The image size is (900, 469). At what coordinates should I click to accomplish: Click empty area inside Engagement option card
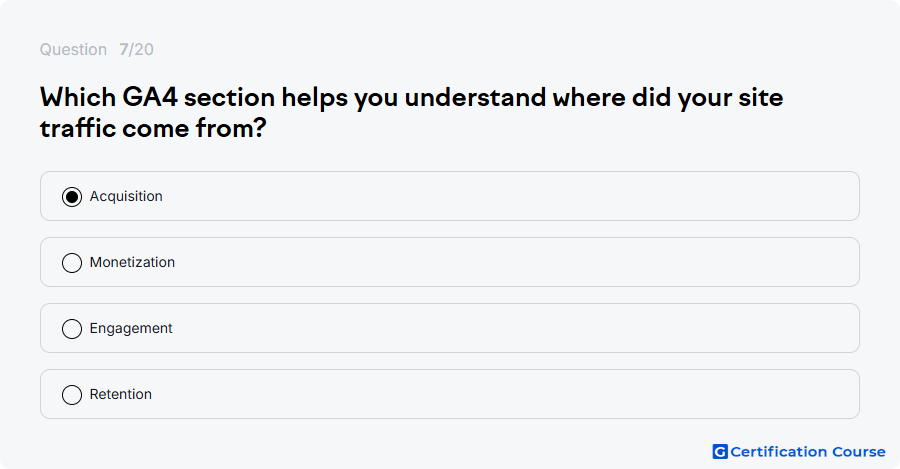coord(505,328)
